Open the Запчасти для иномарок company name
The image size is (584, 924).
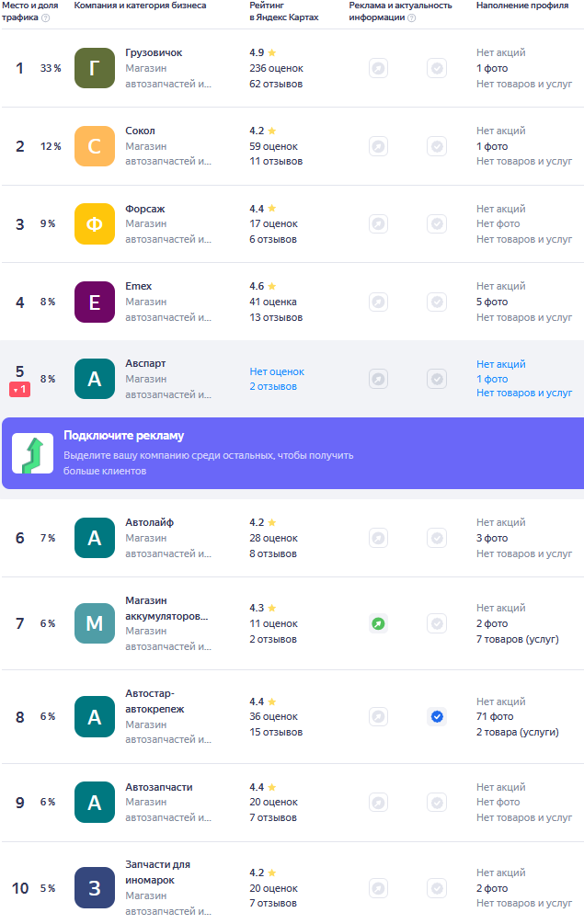[x=157, y=872]
